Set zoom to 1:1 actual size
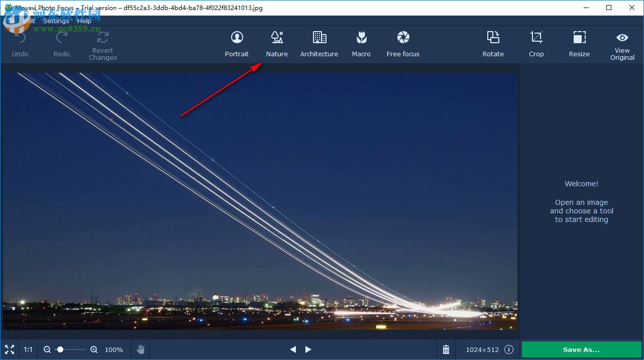Image resolution: width=644 pixels, height=360 pixels. (x=28, y=349)
